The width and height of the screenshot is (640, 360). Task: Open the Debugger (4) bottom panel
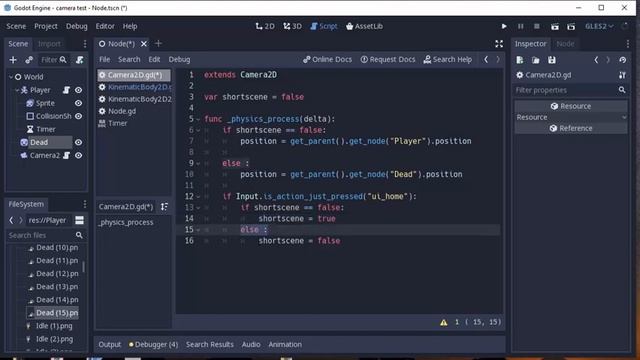click(153, 344)
